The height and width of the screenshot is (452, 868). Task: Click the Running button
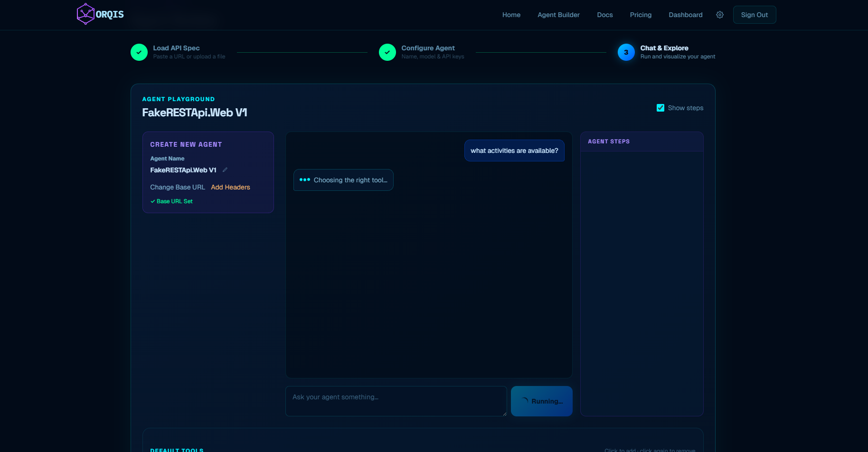(542, 401)
